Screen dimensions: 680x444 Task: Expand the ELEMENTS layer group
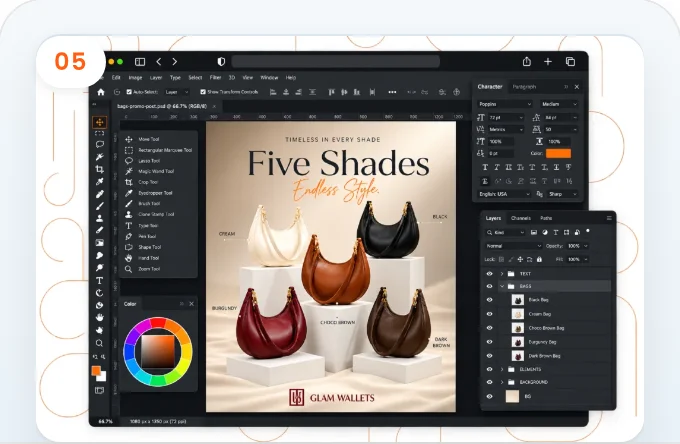(x=502, y=369)
